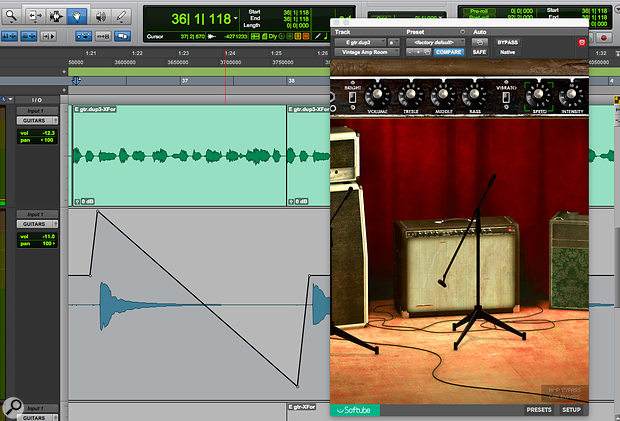620x421 pixels.
Task: Click the grid icon in counter display
Action: pos(255,36)
